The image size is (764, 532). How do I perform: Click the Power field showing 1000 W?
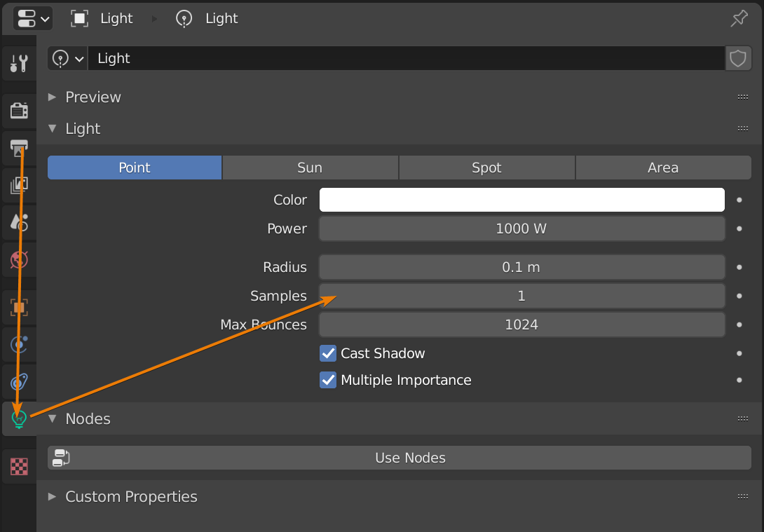[x=521, y=229]
